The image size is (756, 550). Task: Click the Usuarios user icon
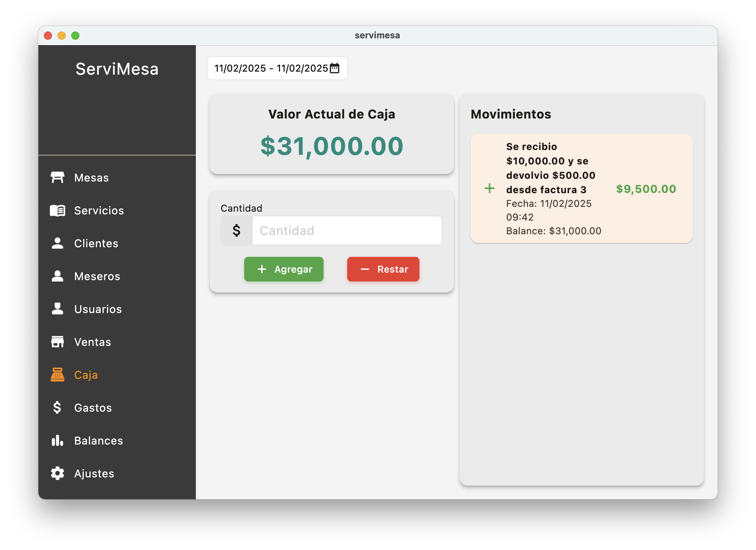tap(57, 309)
